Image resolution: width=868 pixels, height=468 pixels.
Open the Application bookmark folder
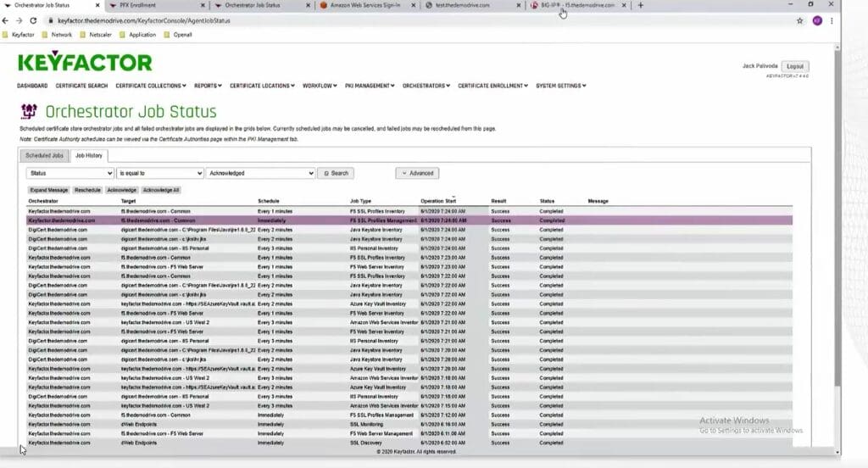click(137, 35)
